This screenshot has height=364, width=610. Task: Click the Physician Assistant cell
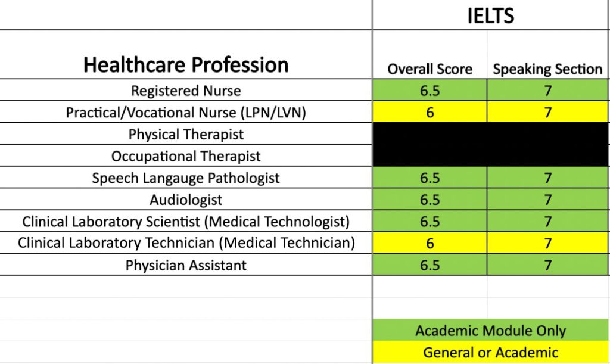(x=186, y=265)
